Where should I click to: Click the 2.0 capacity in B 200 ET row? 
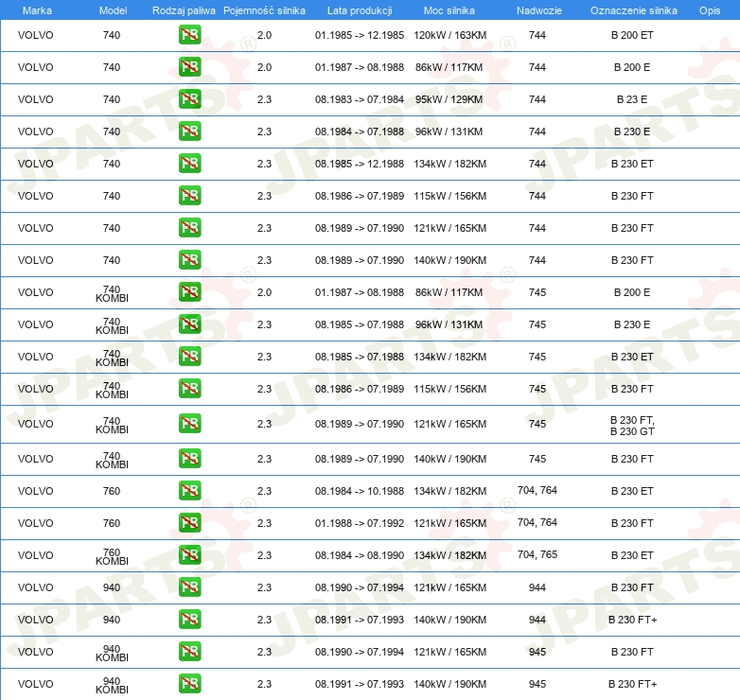point(264,35)
